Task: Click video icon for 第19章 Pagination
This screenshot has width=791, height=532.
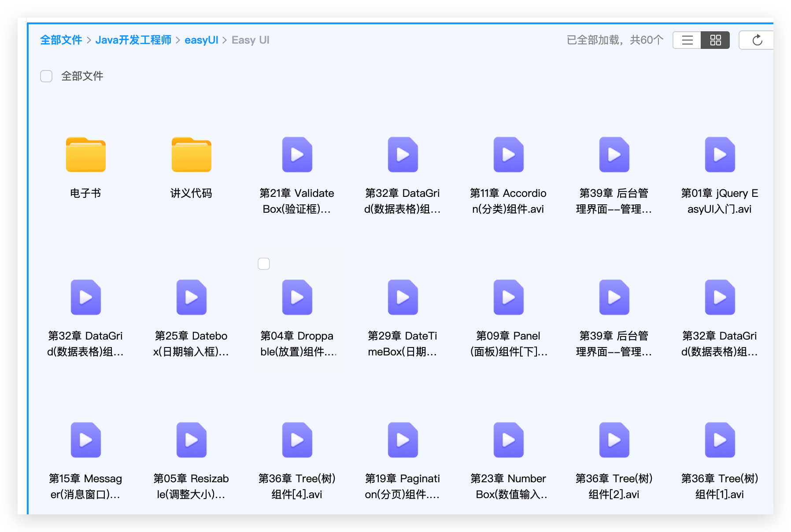Action: (403, 440)
